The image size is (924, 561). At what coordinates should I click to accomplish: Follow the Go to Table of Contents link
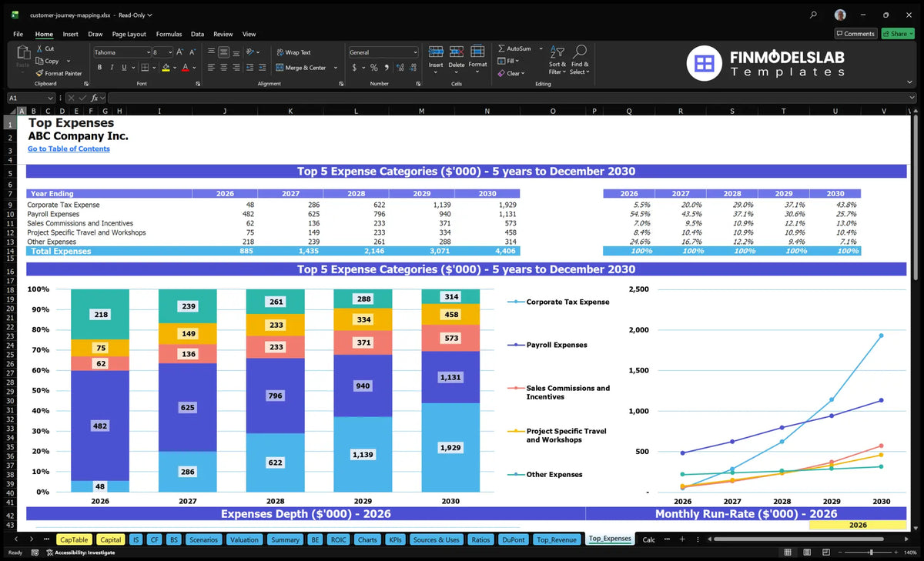[69, 149]
